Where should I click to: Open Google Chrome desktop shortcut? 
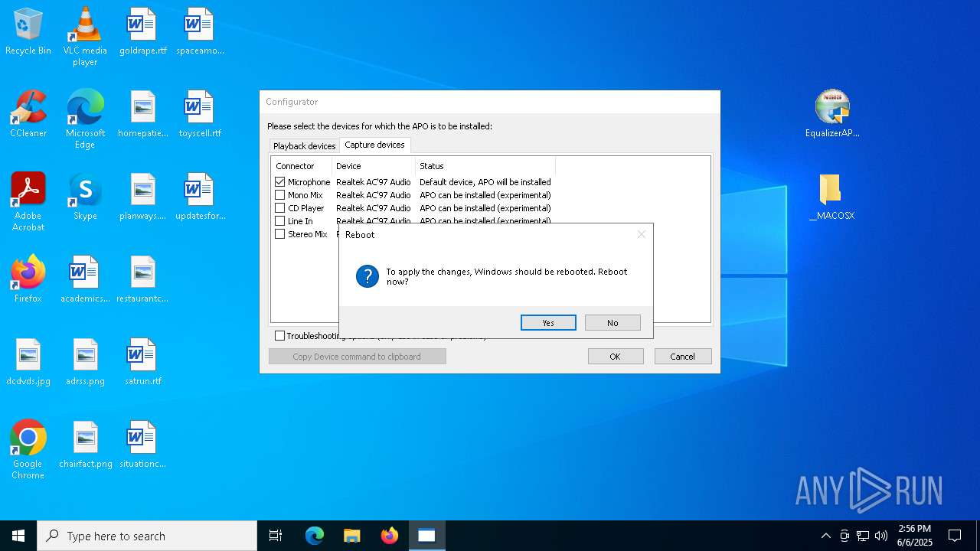tap(28, 450)
